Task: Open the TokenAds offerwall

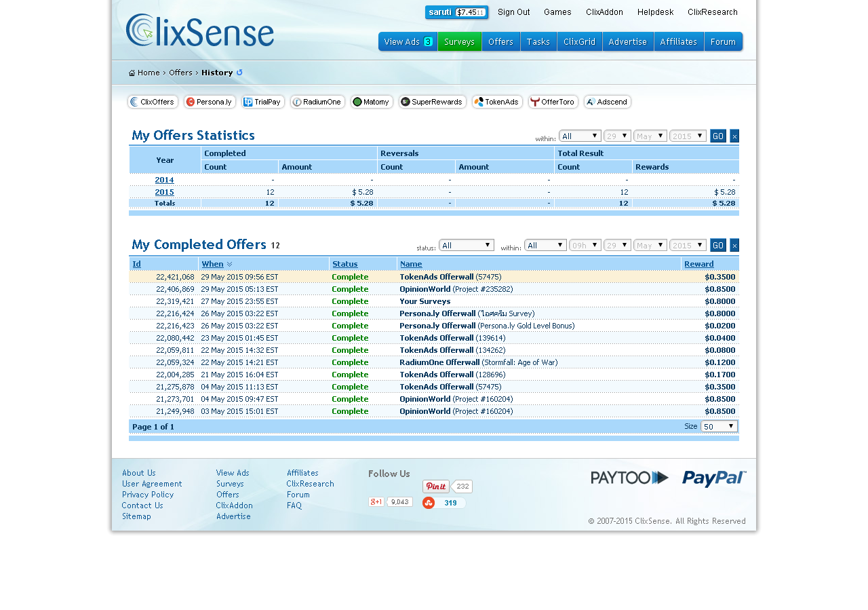Action: 497,102
